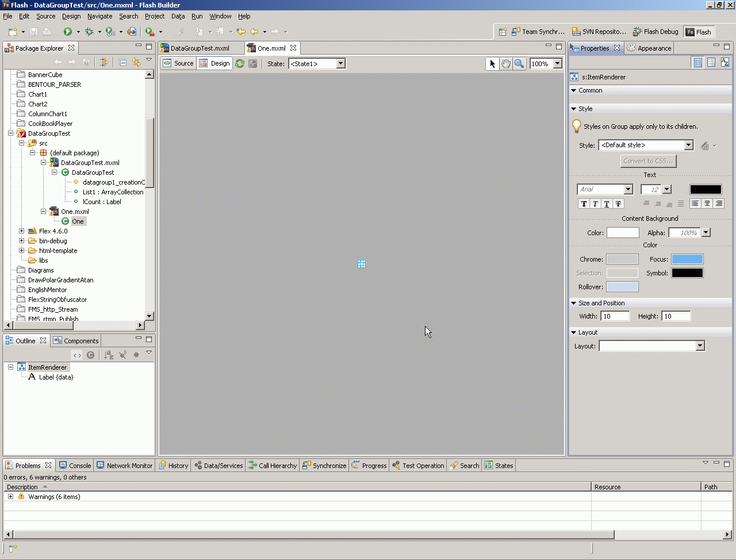Switch Properties to Alphabetical view icon

pos(725,62)
